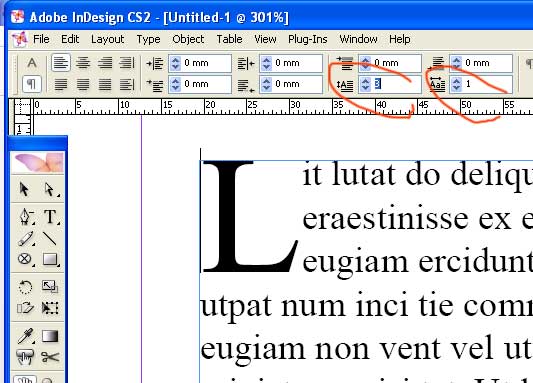Open the Window menu
The image size is (533, 383).
[358, 39]
